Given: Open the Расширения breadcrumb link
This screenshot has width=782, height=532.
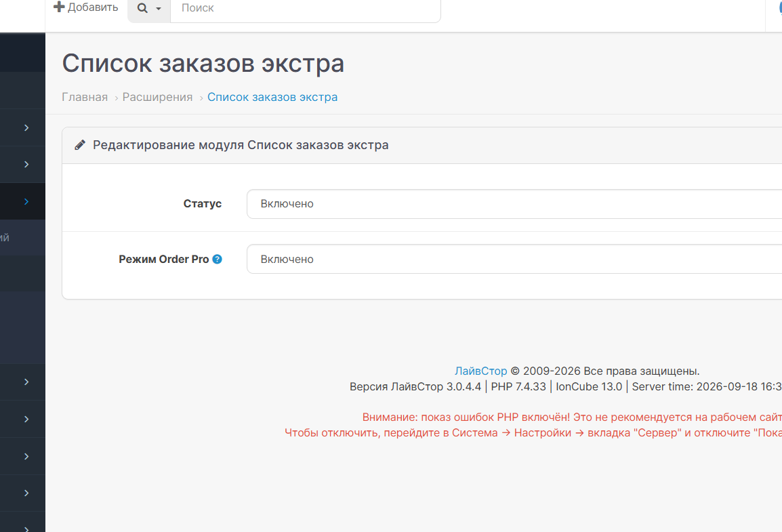Looking at the screenshot, I should [x=158, y=97].
